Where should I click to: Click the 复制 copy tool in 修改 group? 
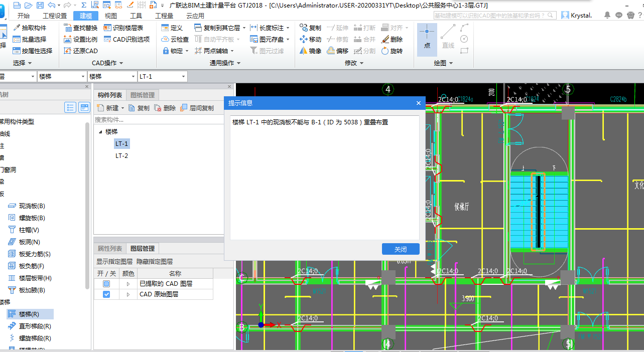pyautogui.click(x=310, y=28)
